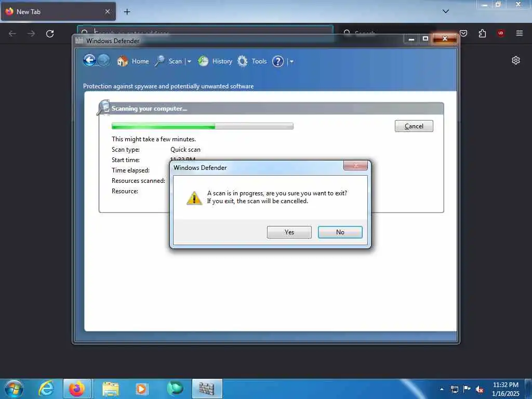The width and height of the screenshot is (532, 399).
Task: Open a new Firefox tab with plus
Action: pos(127,11)
